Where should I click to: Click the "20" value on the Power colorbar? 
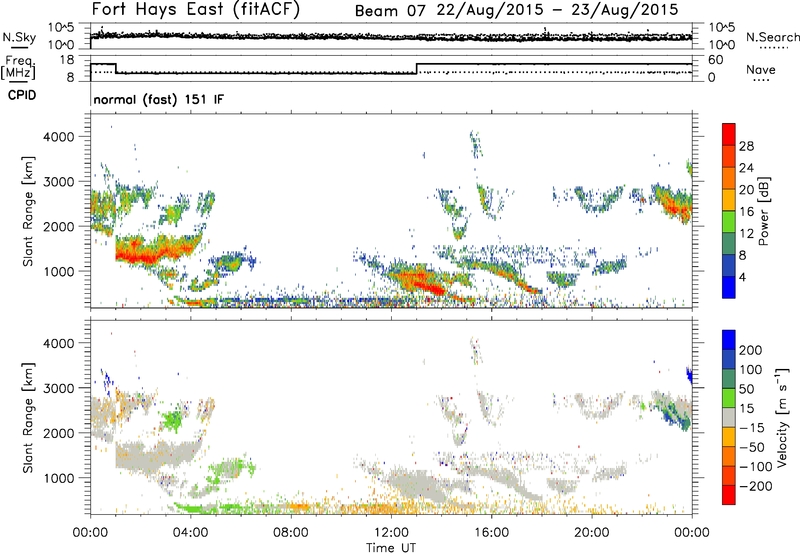pos(746,190)
